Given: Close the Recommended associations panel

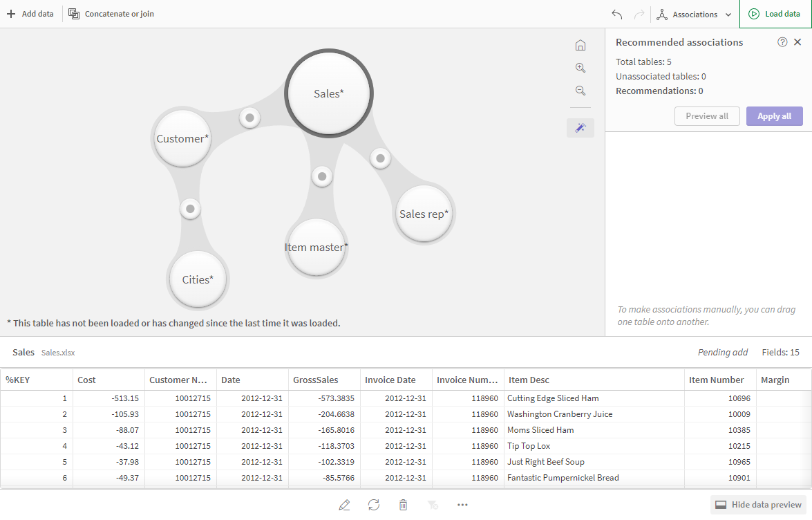Looking at the screenshot, I should click(797, 42).
